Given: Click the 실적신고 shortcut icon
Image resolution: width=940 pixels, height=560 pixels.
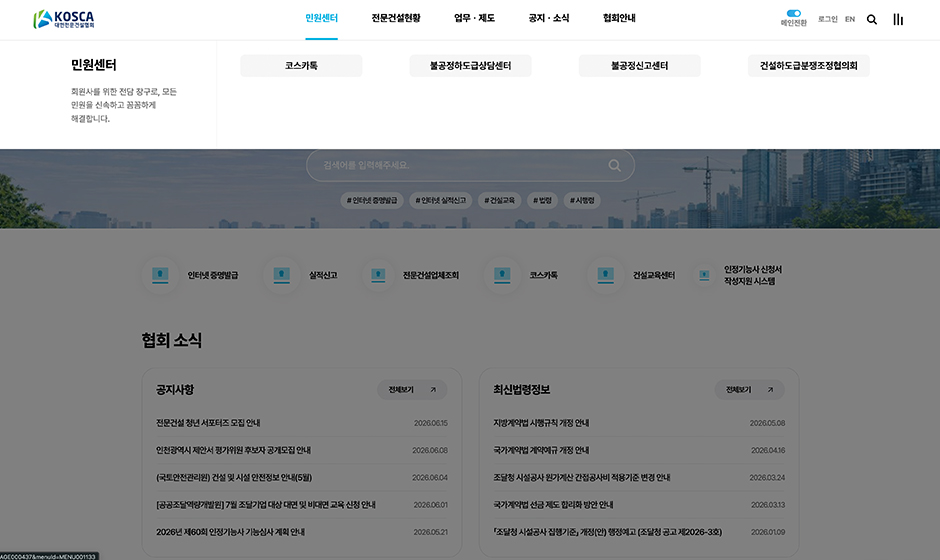Looking at the screenshot, I should (x=282, y=275).
